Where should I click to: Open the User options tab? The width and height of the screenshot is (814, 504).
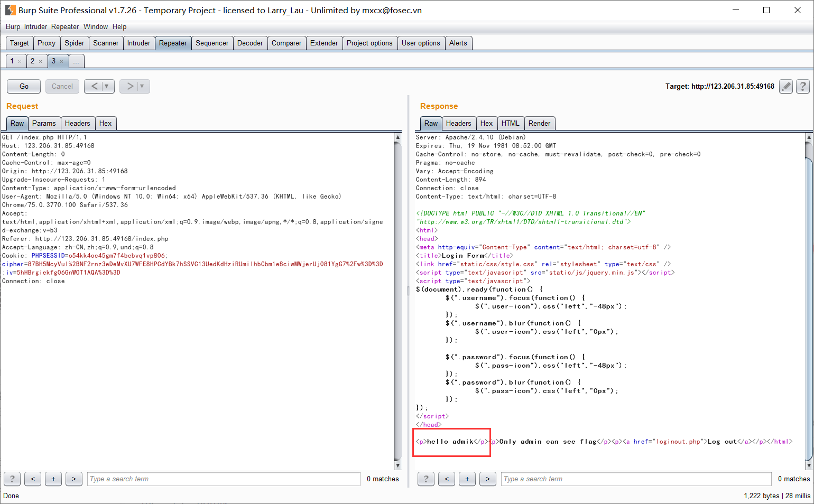click(x=421, y=43)
